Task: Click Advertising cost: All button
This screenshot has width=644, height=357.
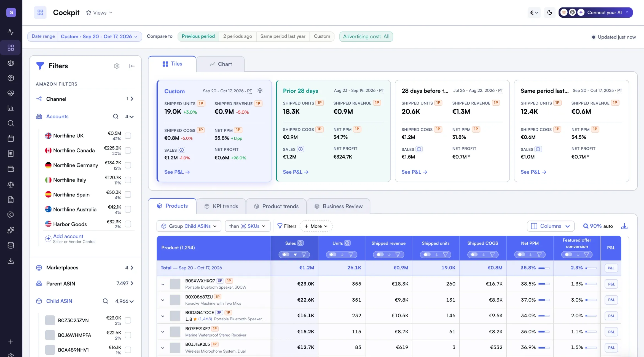Action: tap(366, 36)
